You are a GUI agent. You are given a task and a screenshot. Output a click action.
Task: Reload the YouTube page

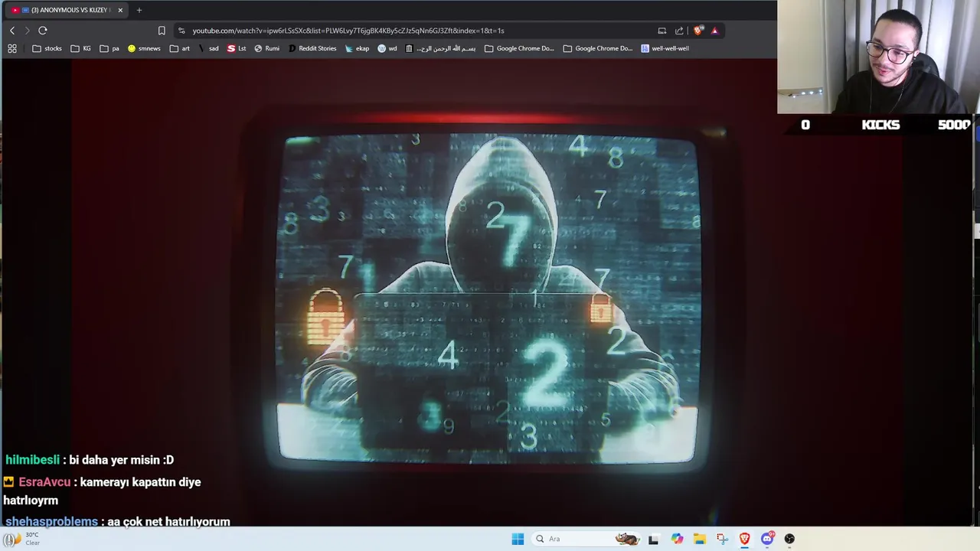tap(43, 31)
